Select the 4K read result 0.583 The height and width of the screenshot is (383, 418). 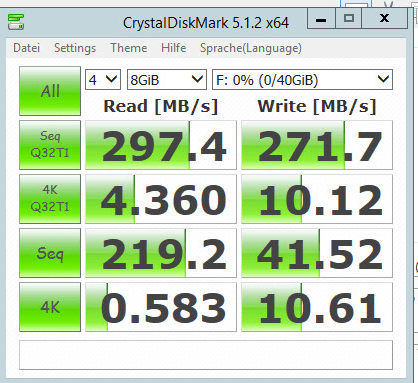161,307
